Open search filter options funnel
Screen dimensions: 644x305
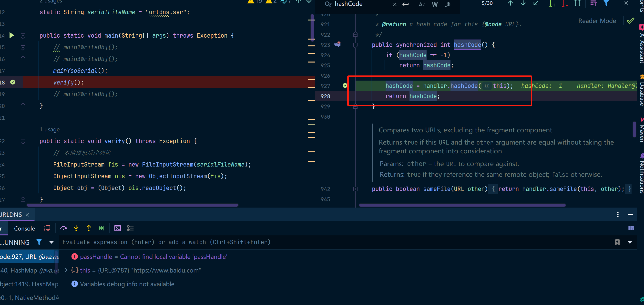(x=606, y=3)
